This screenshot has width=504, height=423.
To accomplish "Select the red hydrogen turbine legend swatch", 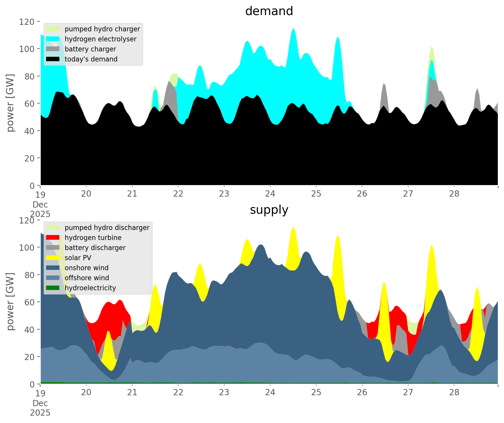I will [53, 238].
